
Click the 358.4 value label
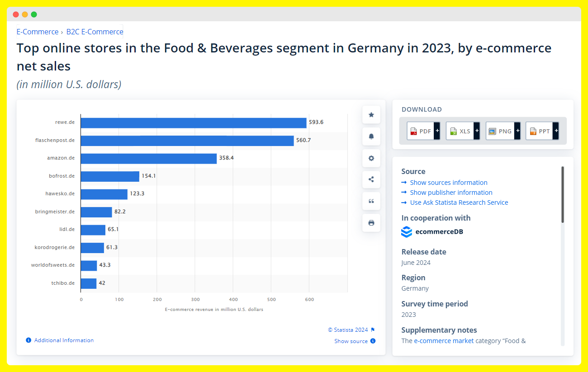[227, 158]
